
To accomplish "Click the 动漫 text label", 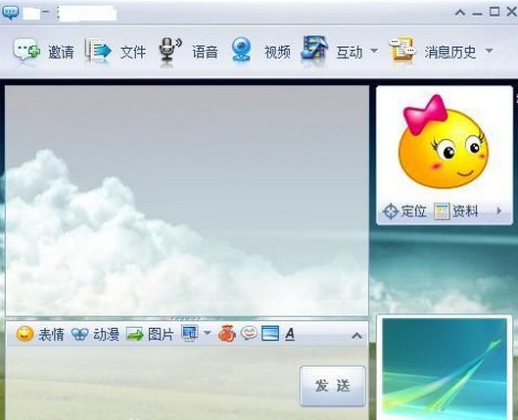I will tap(106, 335).
